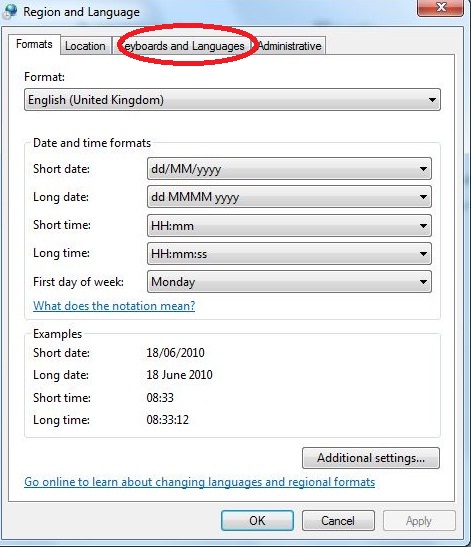Confirm with the OK button
Viewport: 471px width, 547px height.
tap(257, 521)
